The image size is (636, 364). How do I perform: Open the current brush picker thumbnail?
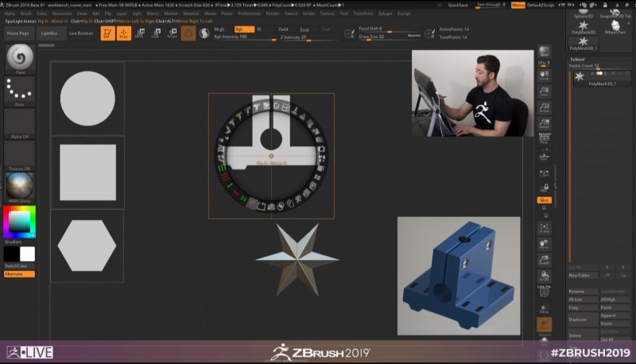pyautogui.click(x=19, y=59)
